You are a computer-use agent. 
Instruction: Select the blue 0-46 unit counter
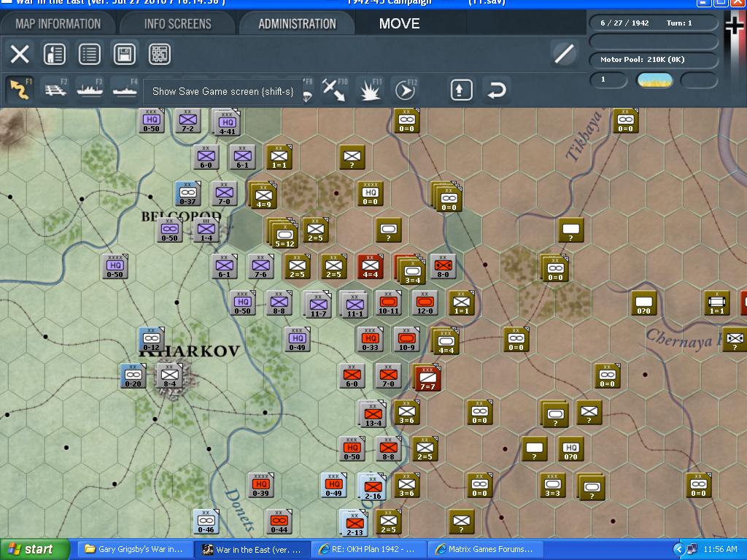point(206,522)
